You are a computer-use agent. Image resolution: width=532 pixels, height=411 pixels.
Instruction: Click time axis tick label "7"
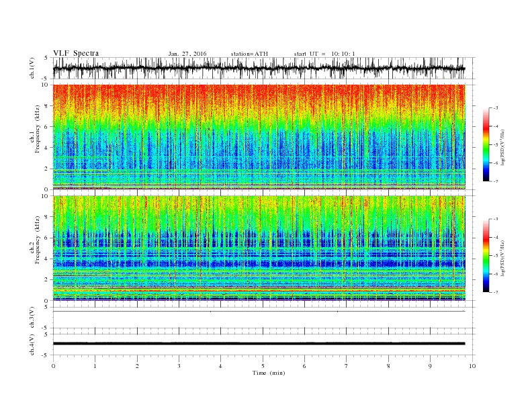(x=347, y=366)
